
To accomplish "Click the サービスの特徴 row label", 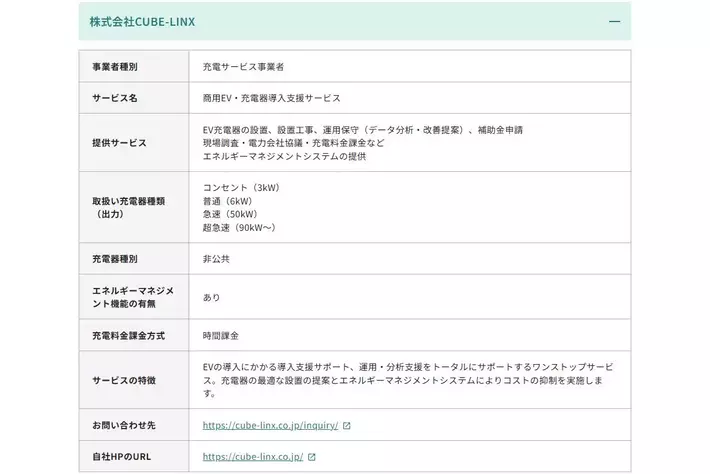I will (x=124, y=380).
